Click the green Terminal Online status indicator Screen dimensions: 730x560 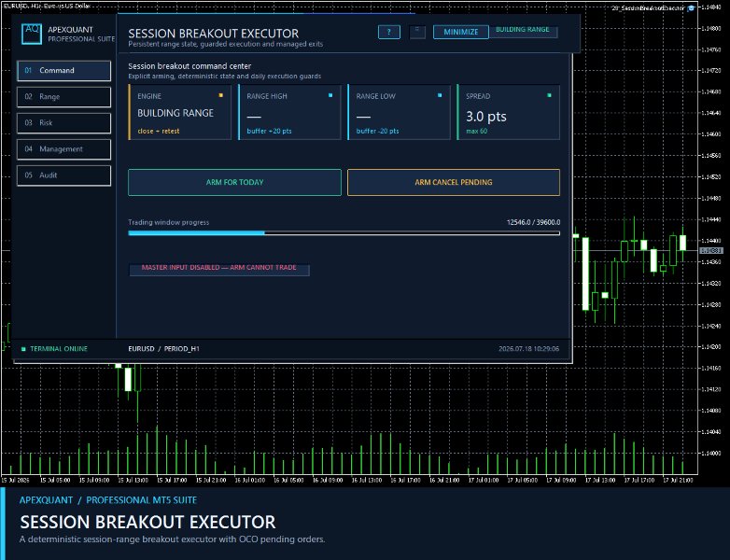tap(54, 349)
